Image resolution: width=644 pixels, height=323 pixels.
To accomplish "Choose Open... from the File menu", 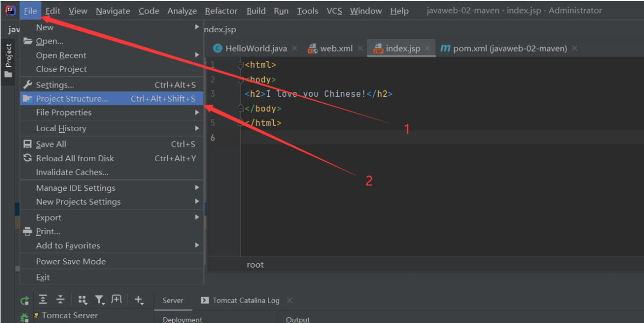I will click(112, 41).
